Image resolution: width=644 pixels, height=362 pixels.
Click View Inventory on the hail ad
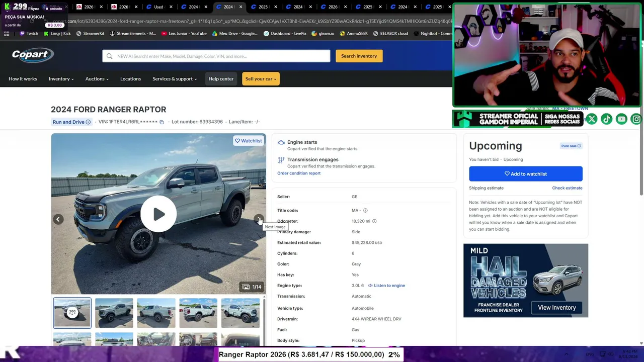tap(557, 308)
